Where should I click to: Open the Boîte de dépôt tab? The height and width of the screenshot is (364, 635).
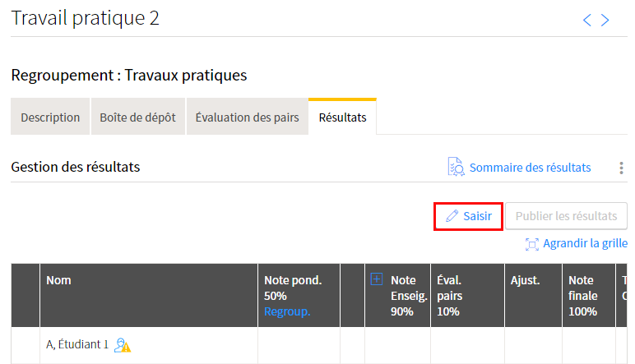[x=137, y=117]
